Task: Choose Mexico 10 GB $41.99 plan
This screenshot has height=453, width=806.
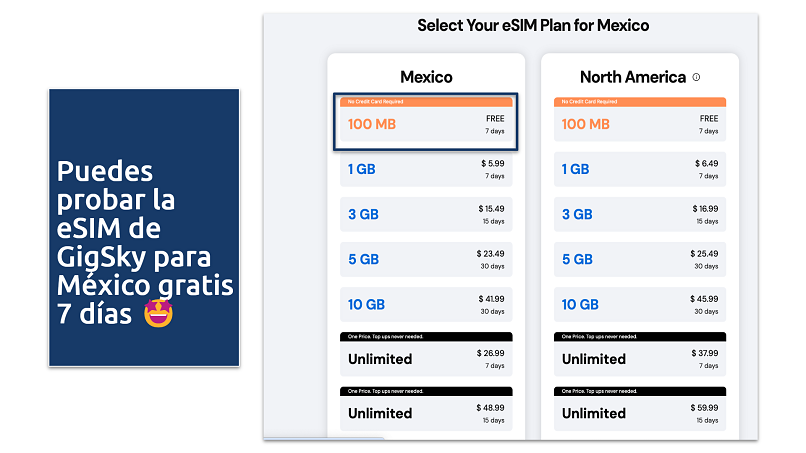Action: 425,304
